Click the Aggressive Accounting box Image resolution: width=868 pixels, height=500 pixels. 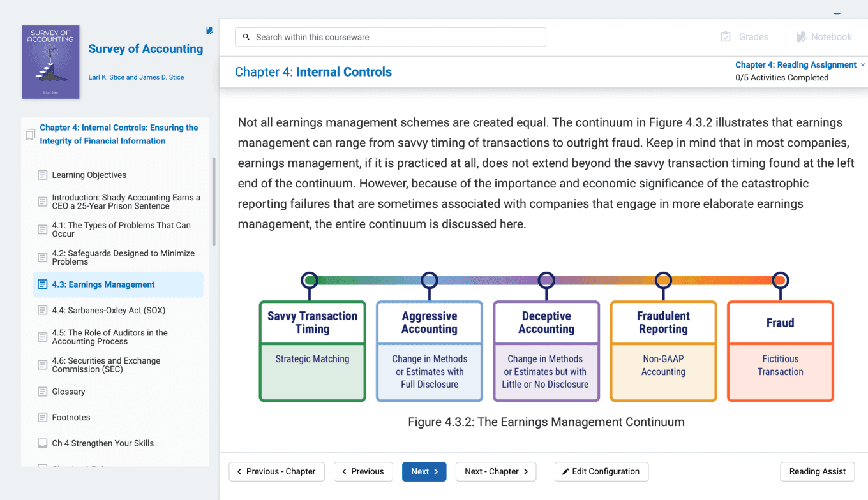coord(430,351)
